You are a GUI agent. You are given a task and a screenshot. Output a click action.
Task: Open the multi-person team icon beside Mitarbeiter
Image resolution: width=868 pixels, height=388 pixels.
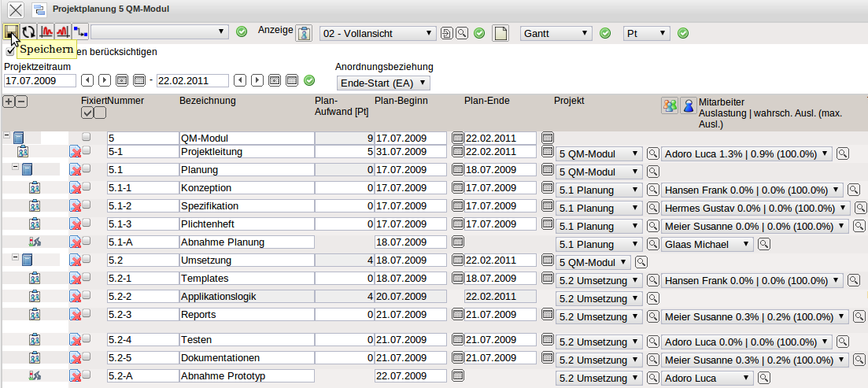[x=669, y=106]
